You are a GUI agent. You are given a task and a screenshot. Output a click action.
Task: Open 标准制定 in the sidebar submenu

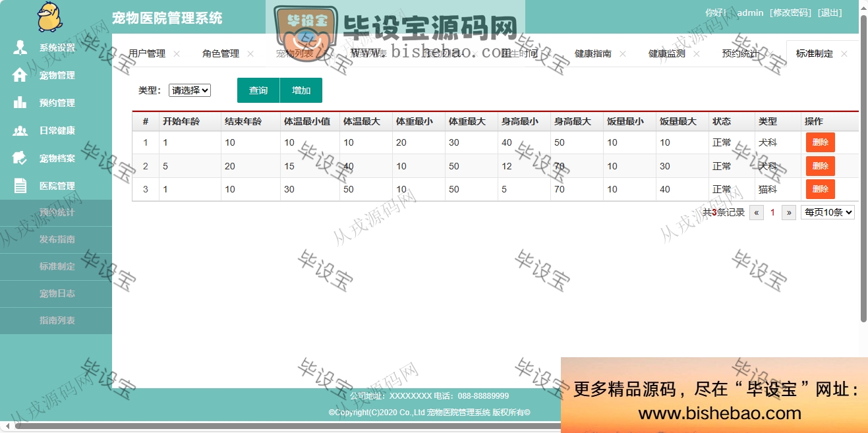[x=57, y=267]
